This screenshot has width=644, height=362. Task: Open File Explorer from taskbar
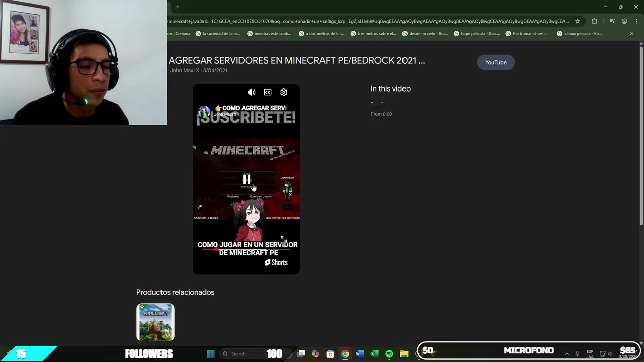404,354
